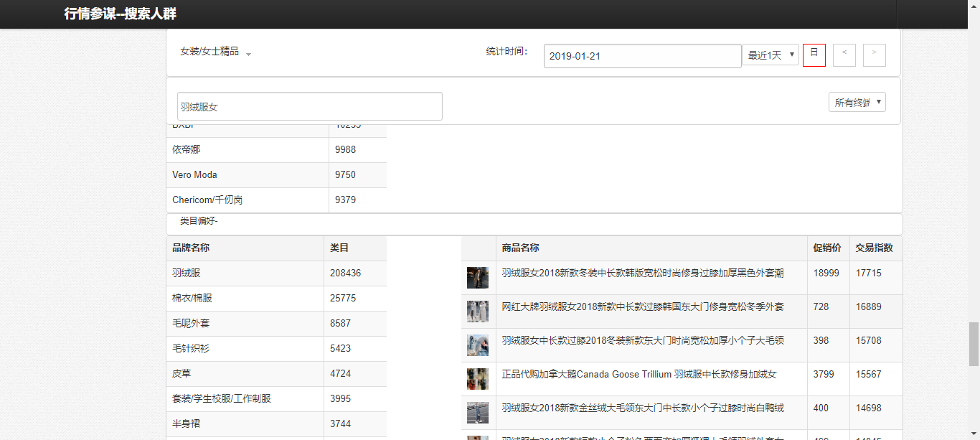
Task: Click thumbnail of product priced 398
Action: (x=478, y=345)
